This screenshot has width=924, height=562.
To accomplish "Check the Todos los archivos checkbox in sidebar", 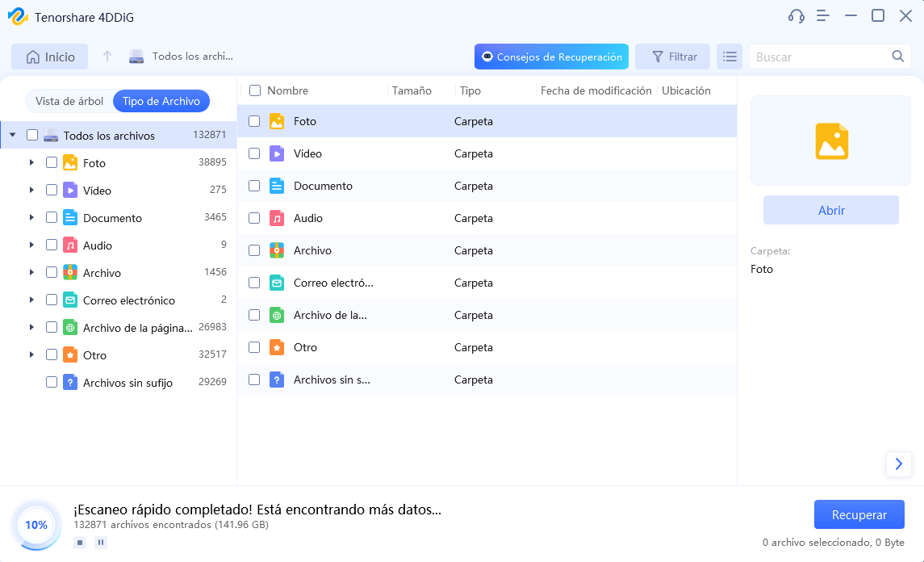I will 32,135.
